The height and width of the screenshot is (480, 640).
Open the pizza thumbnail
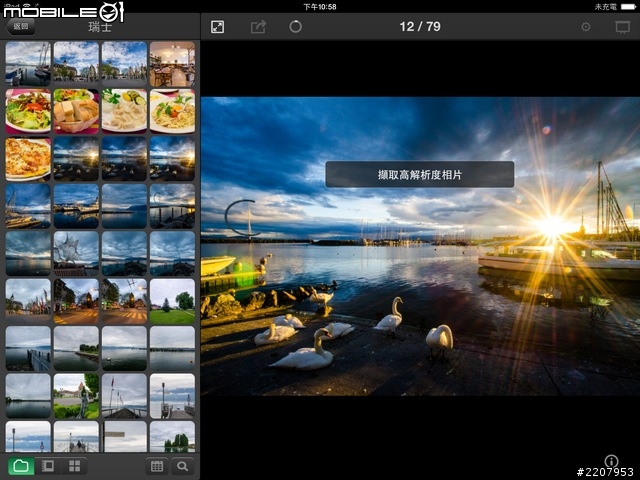(x=28, y=159)
